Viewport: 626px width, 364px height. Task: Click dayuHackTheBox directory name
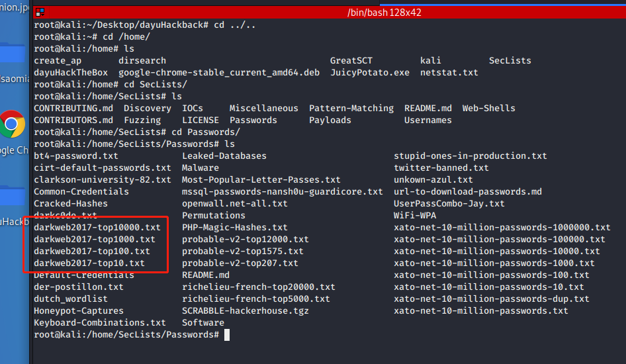click(71, 73)
